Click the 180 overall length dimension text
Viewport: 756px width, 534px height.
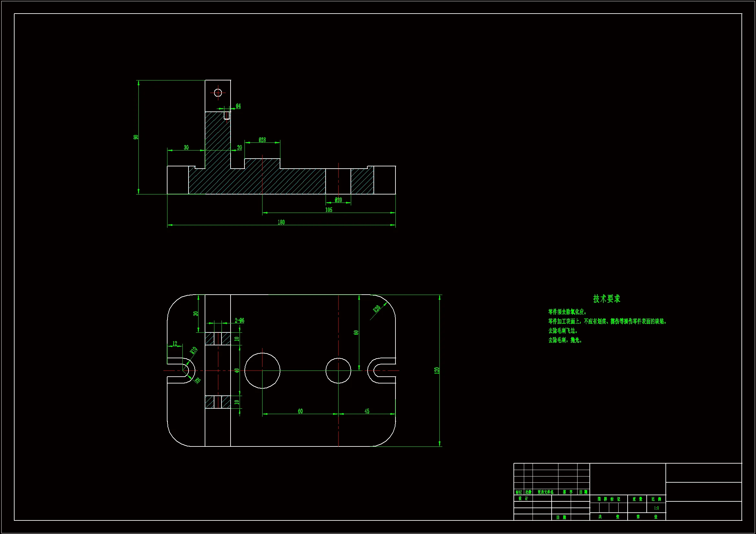[x=281, y=222]
